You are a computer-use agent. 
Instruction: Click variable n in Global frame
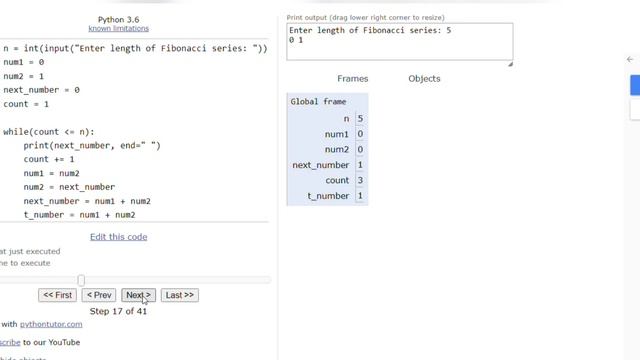click(x=347, y=119)
